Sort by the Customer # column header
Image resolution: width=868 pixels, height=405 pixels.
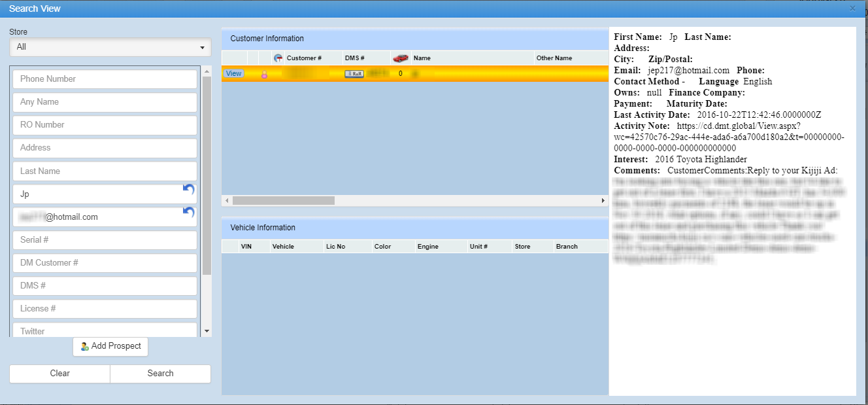click(304, 58)
